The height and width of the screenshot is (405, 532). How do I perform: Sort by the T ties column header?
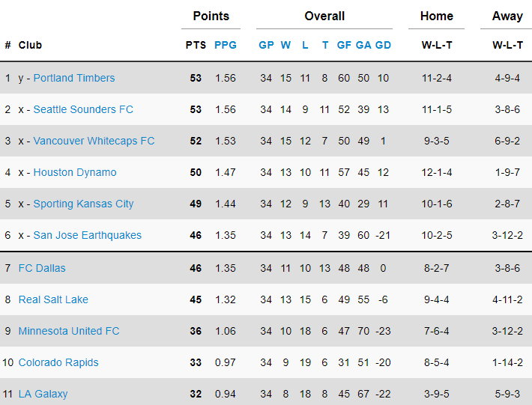[324, 45]
